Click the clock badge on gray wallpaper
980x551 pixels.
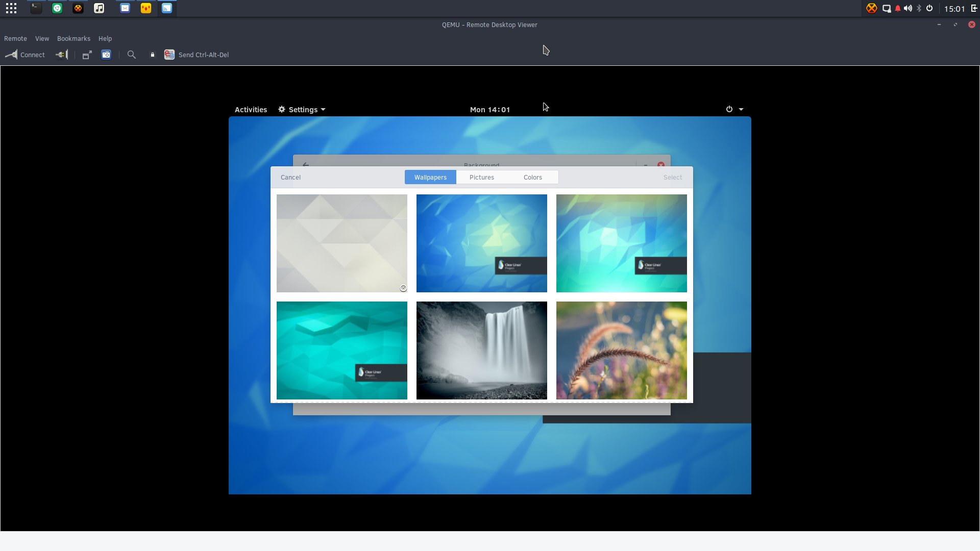[x=403, y=288]
